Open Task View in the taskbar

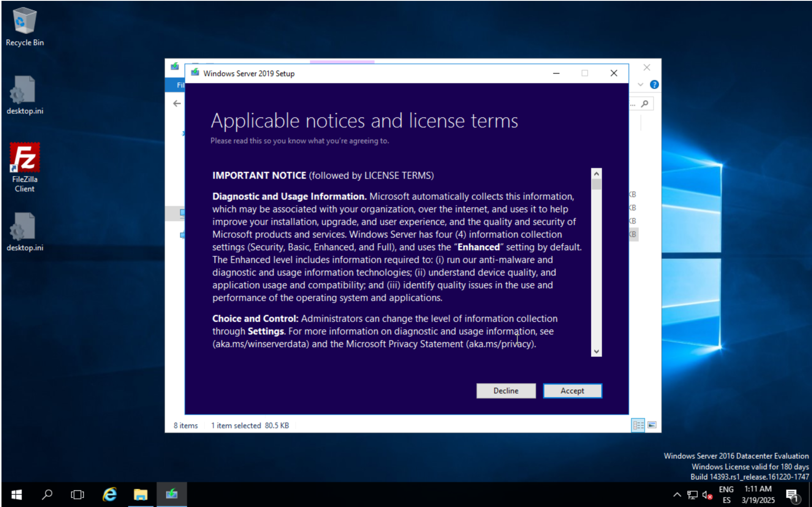77,494
